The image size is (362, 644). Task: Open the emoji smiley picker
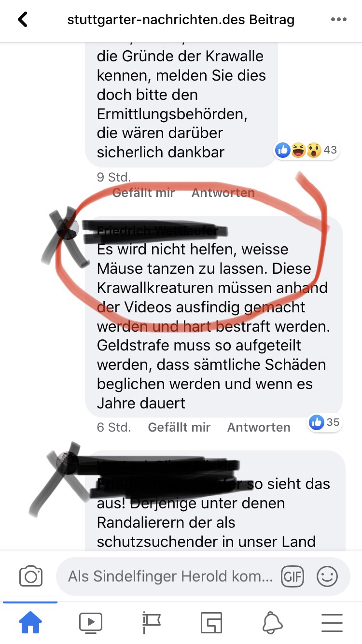pos(327,576)
